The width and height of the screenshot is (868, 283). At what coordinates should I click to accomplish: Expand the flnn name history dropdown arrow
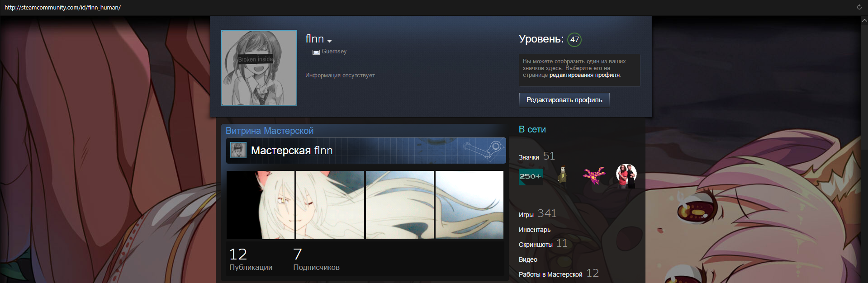[329, 41]
